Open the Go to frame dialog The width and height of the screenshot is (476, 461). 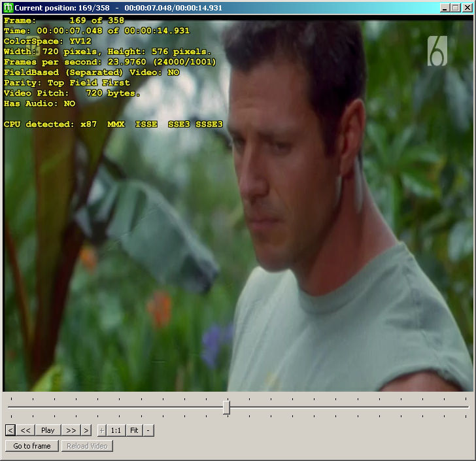pos(32,446)
